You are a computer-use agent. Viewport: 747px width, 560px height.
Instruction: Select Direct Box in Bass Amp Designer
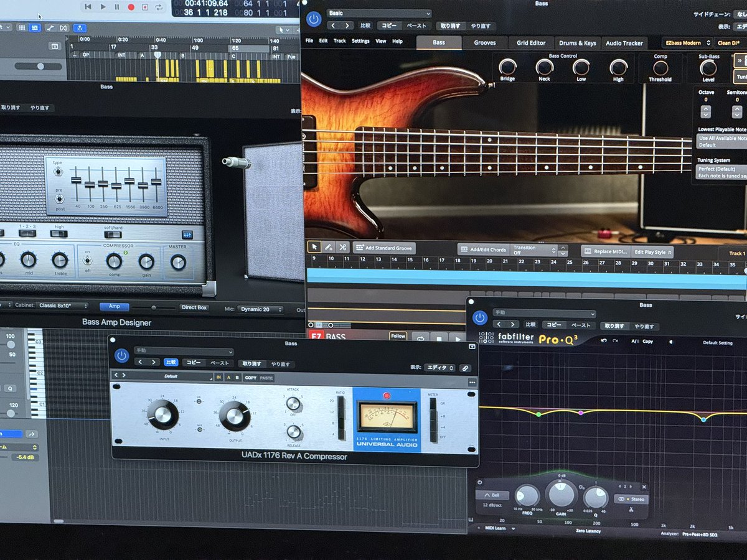point(194,307)
